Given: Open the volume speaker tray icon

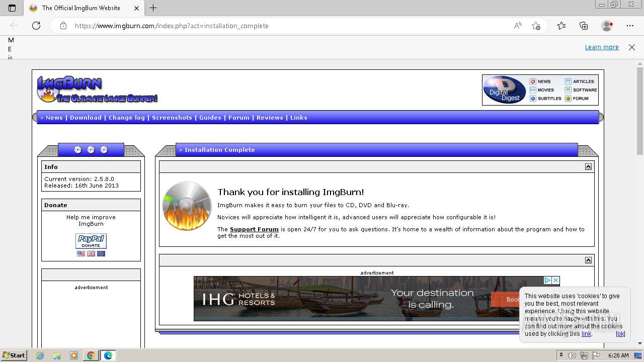Looking at the screenshot, I should 573,355.
